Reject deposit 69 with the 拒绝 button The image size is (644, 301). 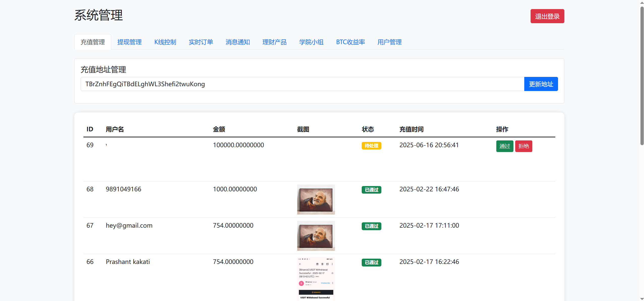click(524, 146)
